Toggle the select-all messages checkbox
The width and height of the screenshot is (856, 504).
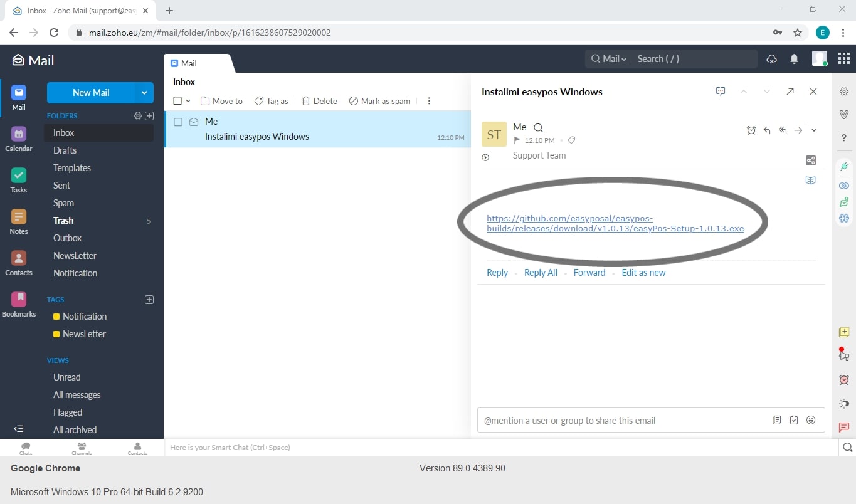177,100
